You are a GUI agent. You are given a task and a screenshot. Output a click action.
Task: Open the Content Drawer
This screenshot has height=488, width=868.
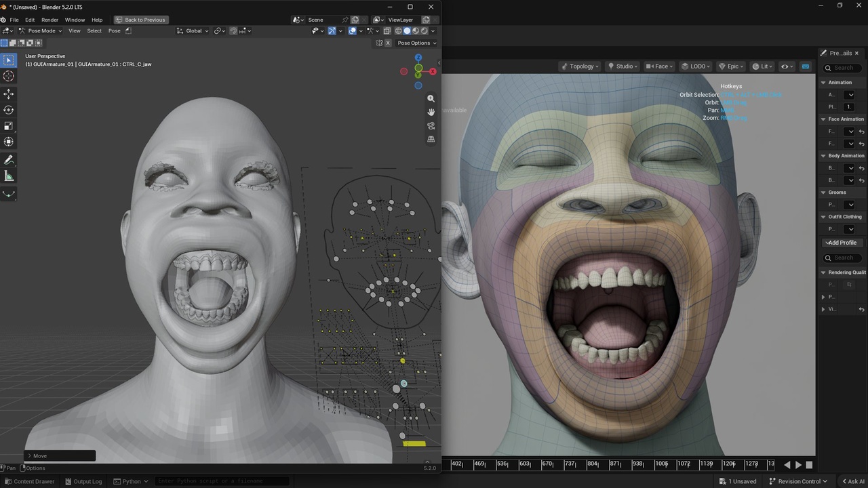pos(29,481)
